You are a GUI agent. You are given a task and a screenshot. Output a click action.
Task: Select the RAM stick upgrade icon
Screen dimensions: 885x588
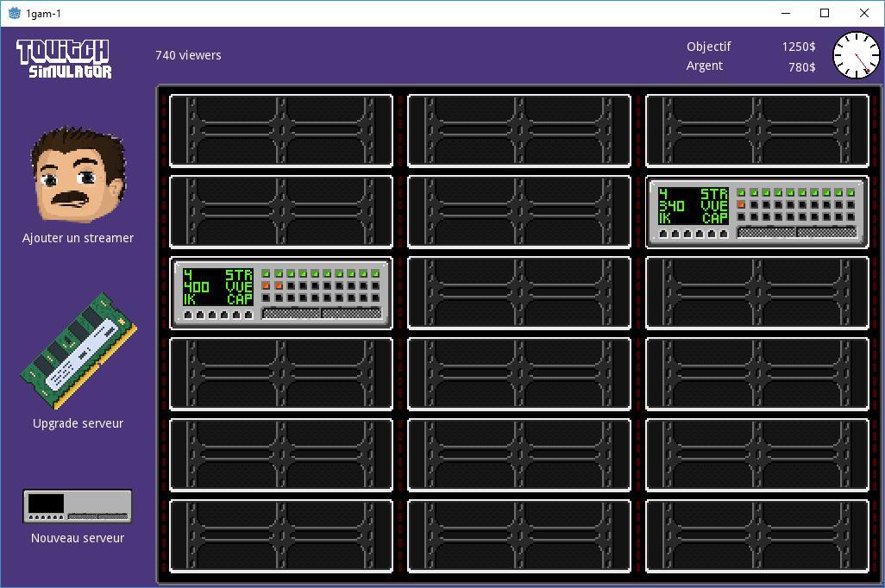(78, 351)
